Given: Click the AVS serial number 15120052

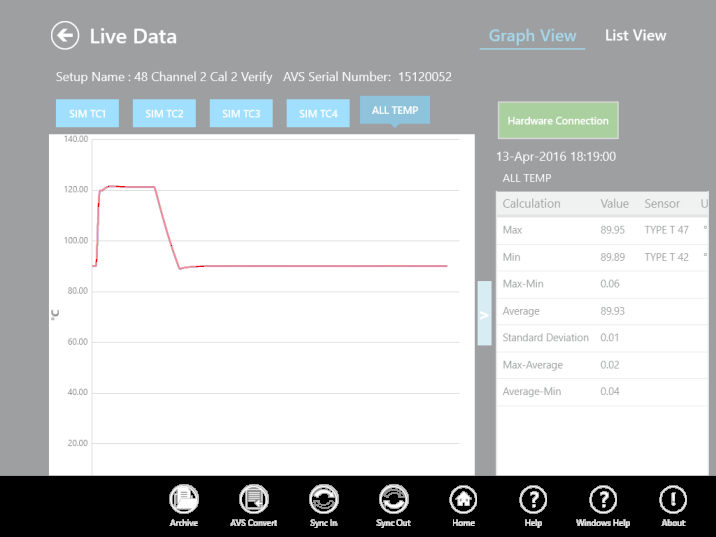Looking at the screenshot, I should pos(425,77).
